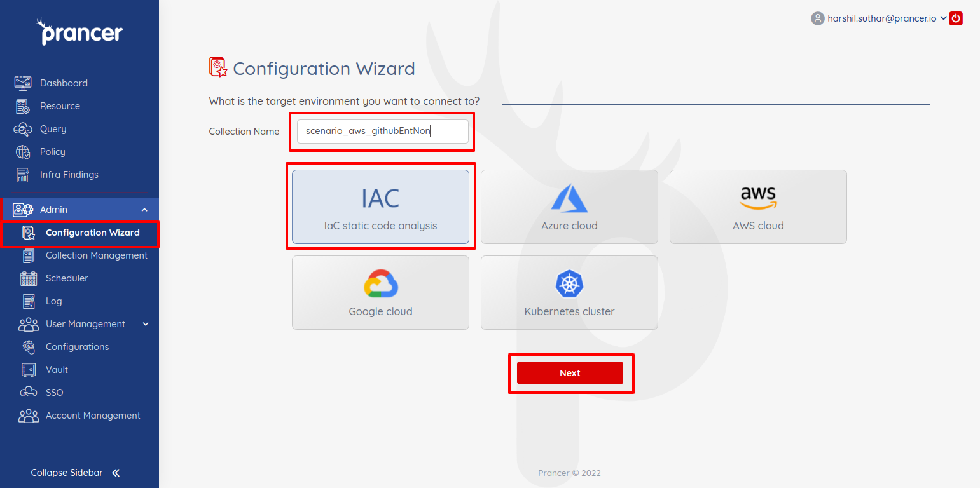This screenshot has height=488, width=980.
Task: Click the Collapse Sidebar double-chevron icon
Action: point(116,473)
